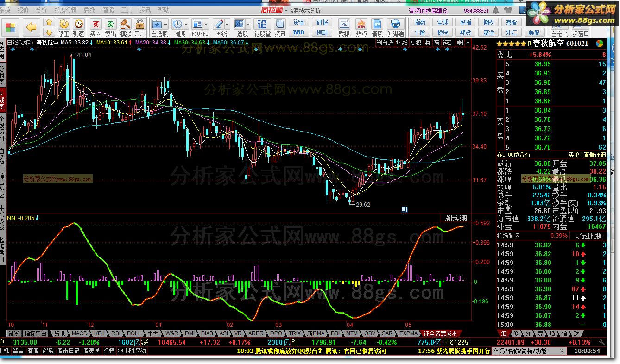Toggle 均线 moving average display

click(x=401, y=43)
